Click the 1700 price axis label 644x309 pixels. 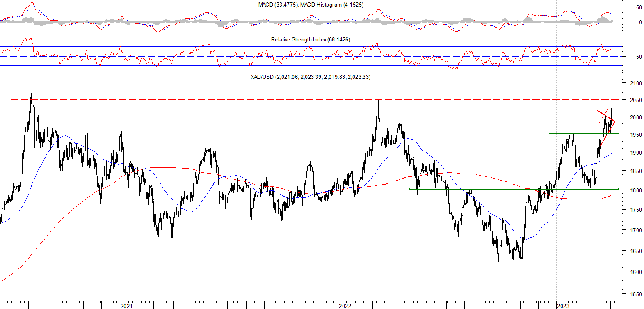(636, 230)
